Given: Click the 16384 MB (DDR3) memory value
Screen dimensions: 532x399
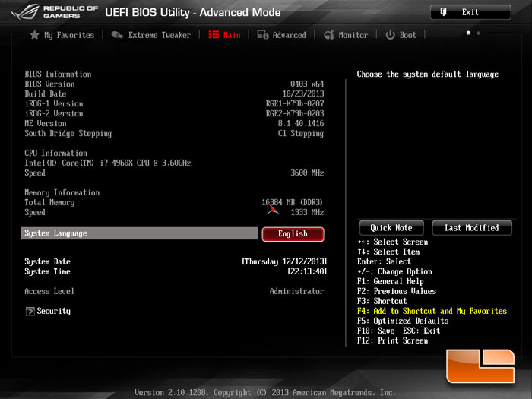Looking at the screenshot, I should click(x=293, y=202).
